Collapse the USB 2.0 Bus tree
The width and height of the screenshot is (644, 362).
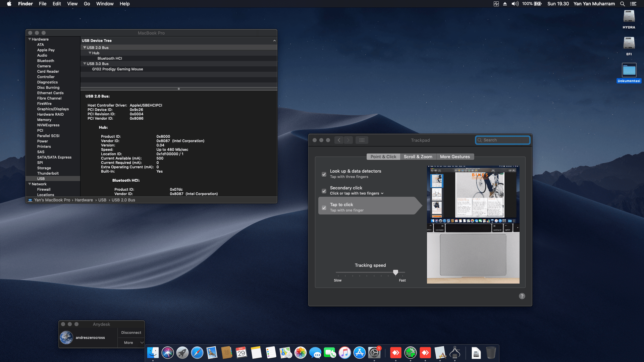[x=85, y=48]
